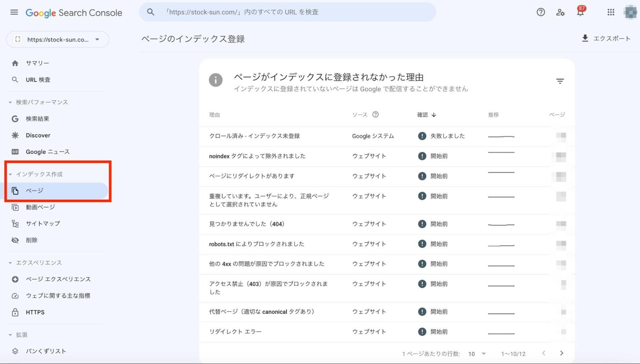
Task: Open the Discover report
Action: point(38,135)
